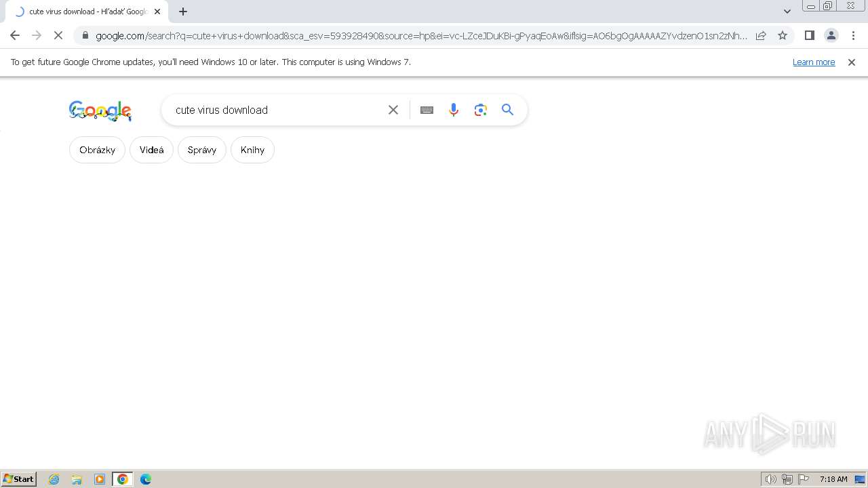The image size is (868, 488).
Task: Launch Microsoft Edge from taskbar
Action: tap(146, 479)
